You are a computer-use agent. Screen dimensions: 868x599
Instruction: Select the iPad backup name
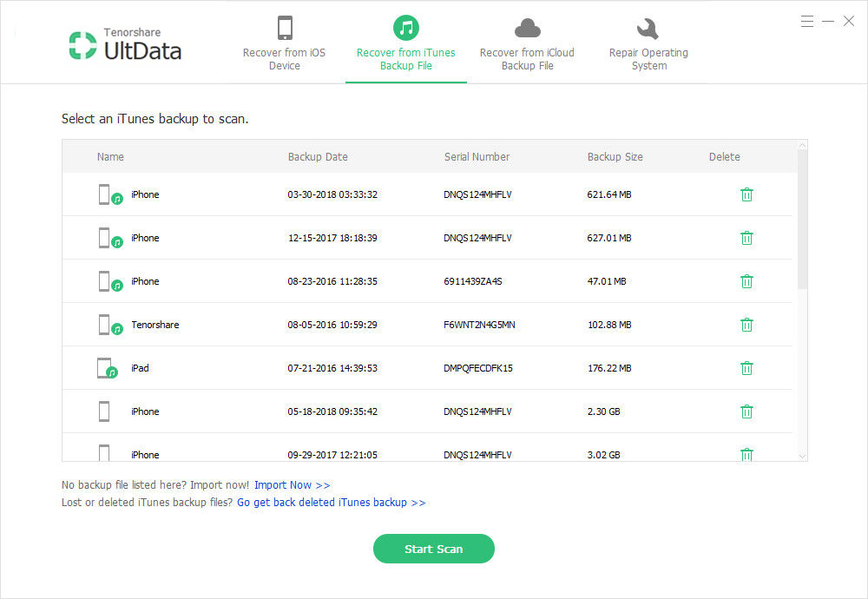tap(140, 367)
